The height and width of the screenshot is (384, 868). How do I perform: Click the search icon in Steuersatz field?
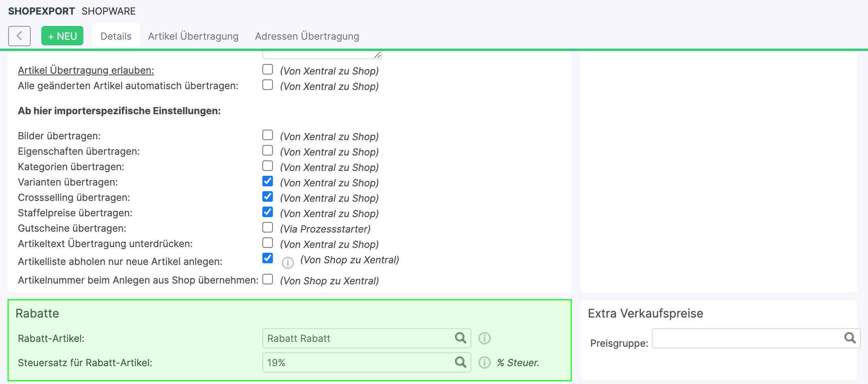[x=460, y=362]
